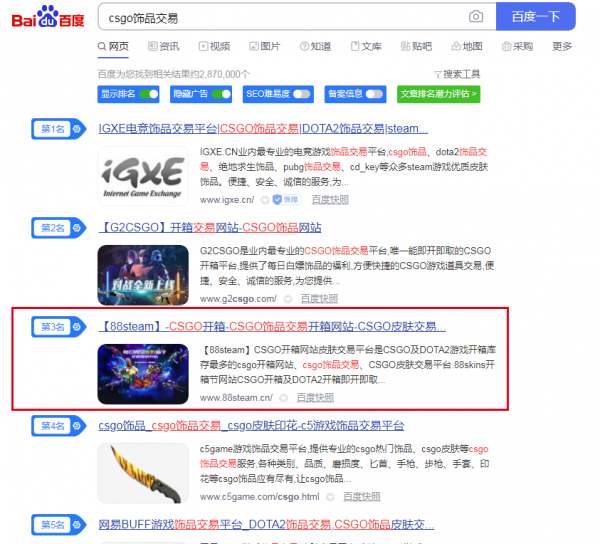Screen dimensions: 600x544
Task: Enable the 备案信息 switch
Action: (374, 94)
